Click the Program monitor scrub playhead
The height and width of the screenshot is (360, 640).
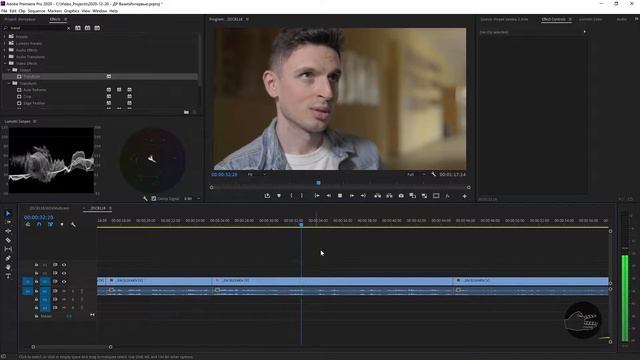[318, 183]
